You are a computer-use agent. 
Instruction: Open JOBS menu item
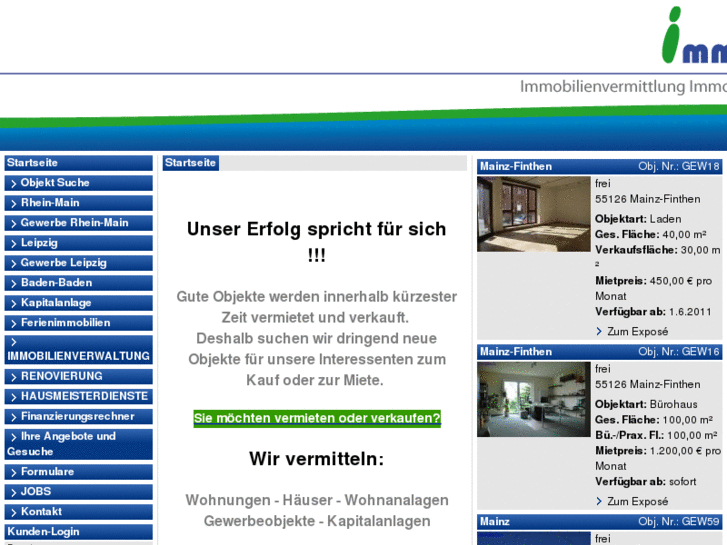pos(78,492)
